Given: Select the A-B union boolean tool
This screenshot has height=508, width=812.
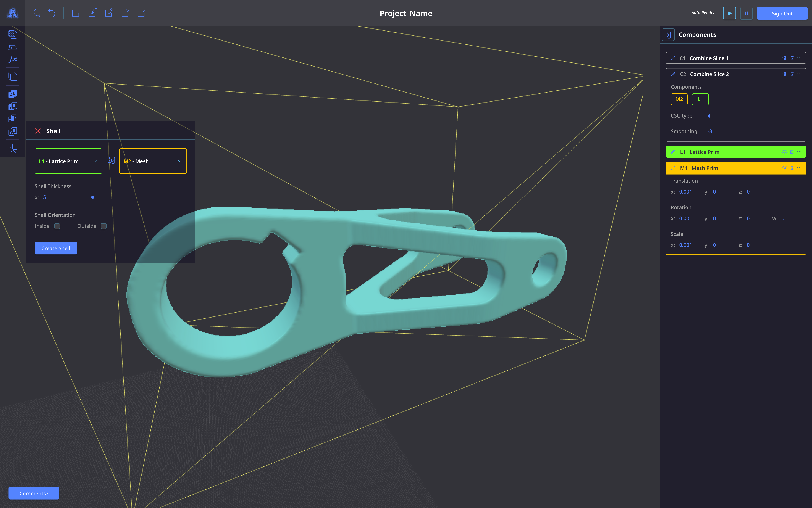Looking at the screenshot, I should pyautogui.click(x=13, y=94).
